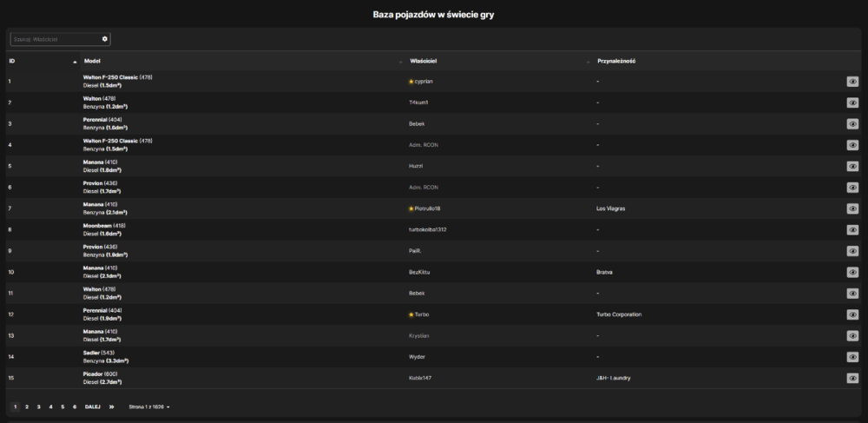View the Los Viagras Manana via eye icon

[x=852, y=208]
